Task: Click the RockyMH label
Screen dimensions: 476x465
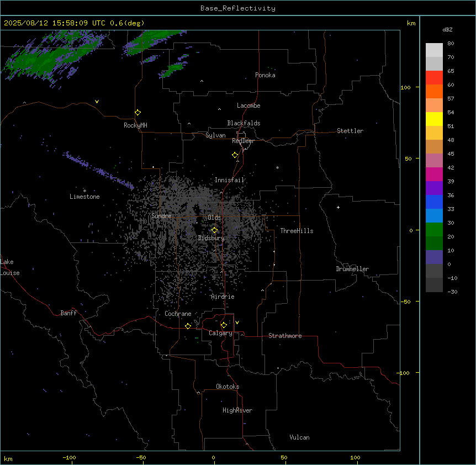Action: 135,125
